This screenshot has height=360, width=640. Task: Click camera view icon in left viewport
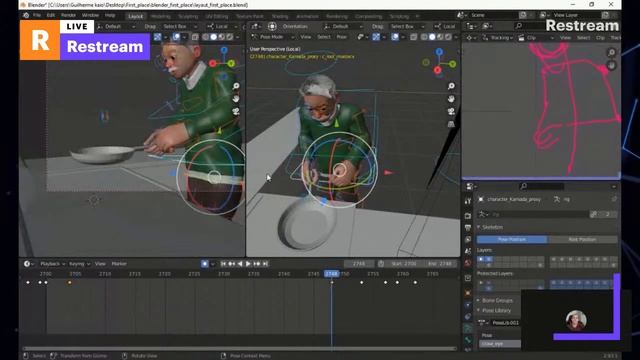pos(236,111)
